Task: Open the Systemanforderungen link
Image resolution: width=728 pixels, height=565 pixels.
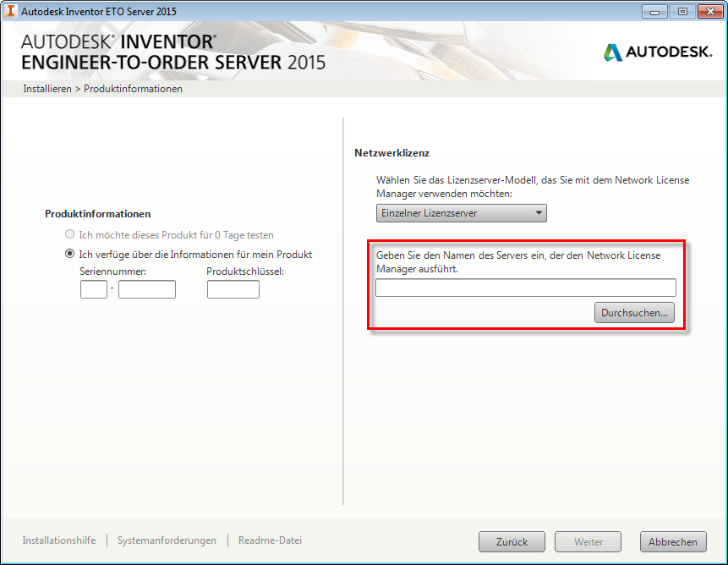Action: tap(167, 540)
